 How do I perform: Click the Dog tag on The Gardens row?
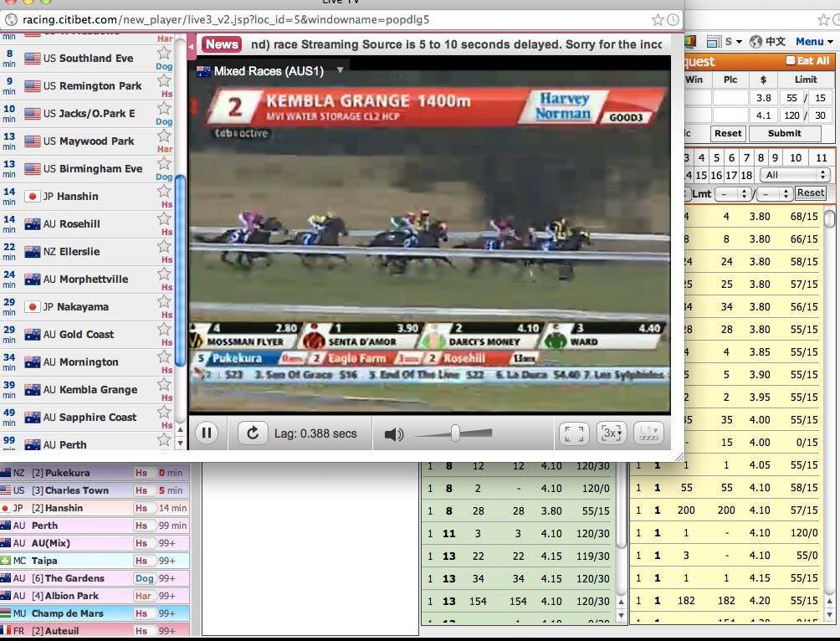coord(144,578)
